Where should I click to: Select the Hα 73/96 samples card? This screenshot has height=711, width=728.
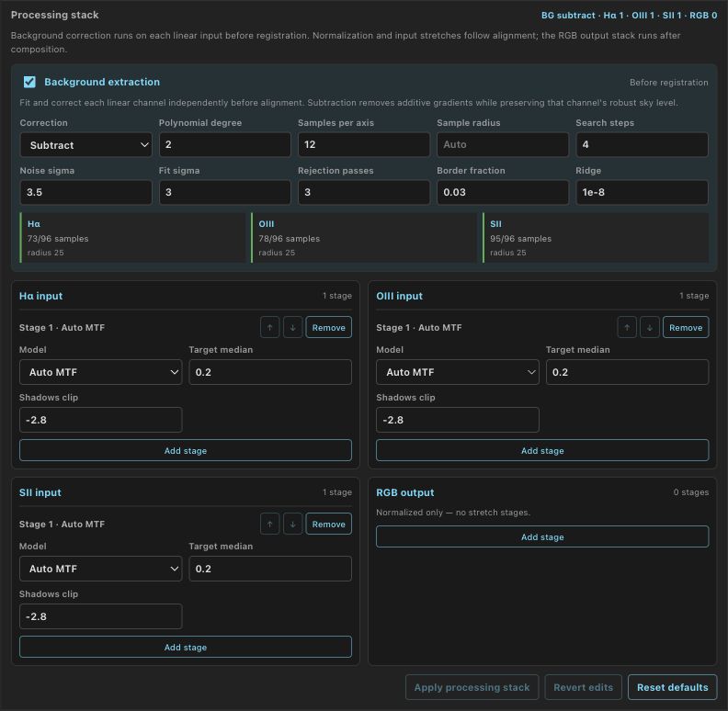(x=132, y=238)
